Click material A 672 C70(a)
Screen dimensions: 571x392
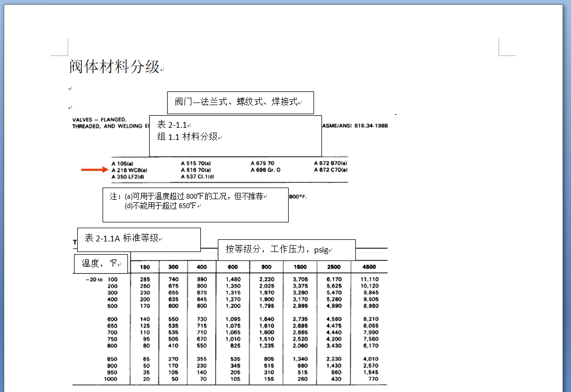click(330, 170)
